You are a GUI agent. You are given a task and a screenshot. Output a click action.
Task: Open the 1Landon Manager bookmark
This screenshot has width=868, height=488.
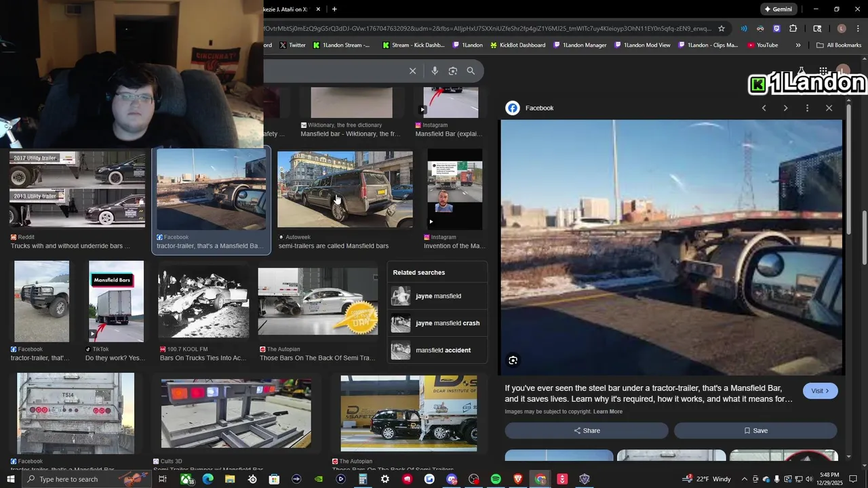tap(580, 45)
